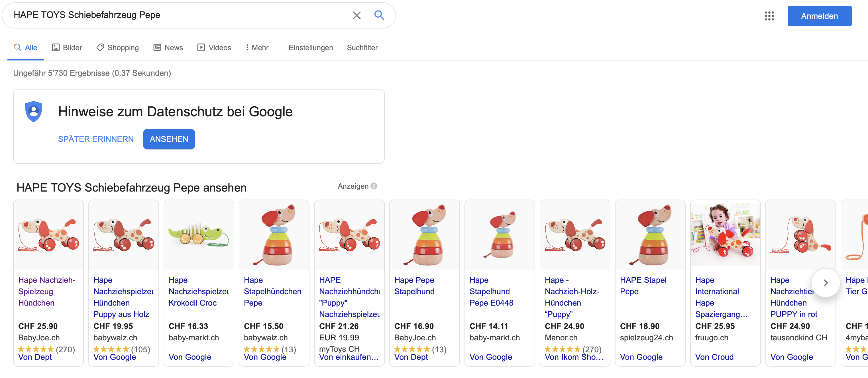Open the Bilder tab

click(67, 48)
